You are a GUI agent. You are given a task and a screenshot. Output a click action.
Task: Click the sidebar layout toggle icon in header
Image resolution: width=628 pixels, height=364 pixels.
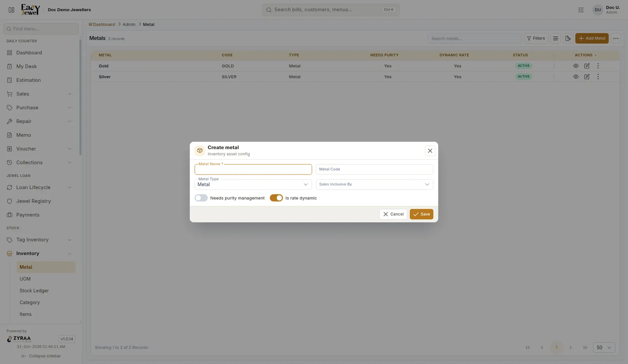[11, 10]
